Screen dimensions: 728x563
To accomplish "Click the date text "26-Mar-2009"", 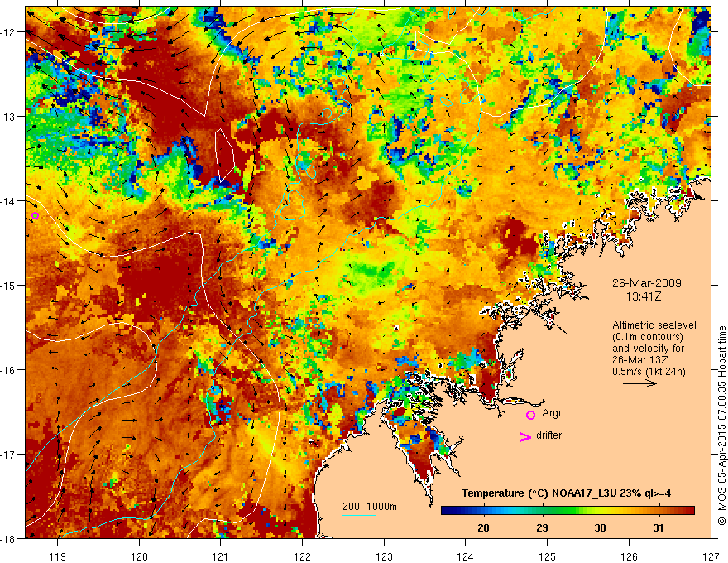I will click(647, 283).
